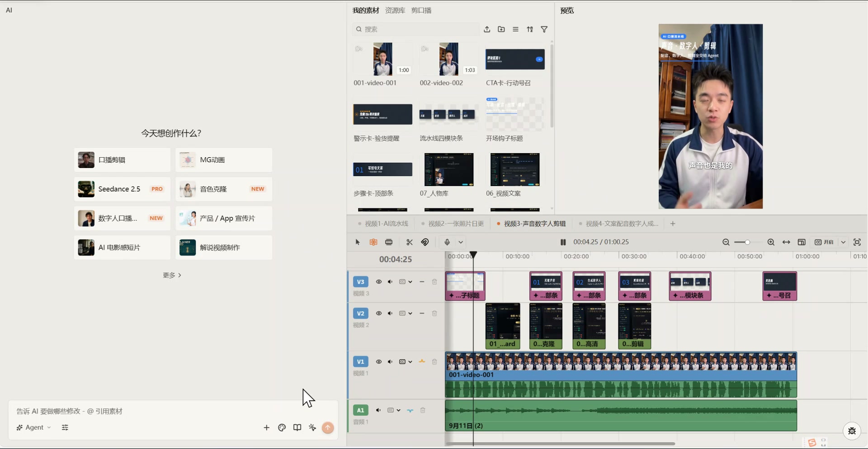Open the media filter funnel
The image size is (868, 449).
544,29
